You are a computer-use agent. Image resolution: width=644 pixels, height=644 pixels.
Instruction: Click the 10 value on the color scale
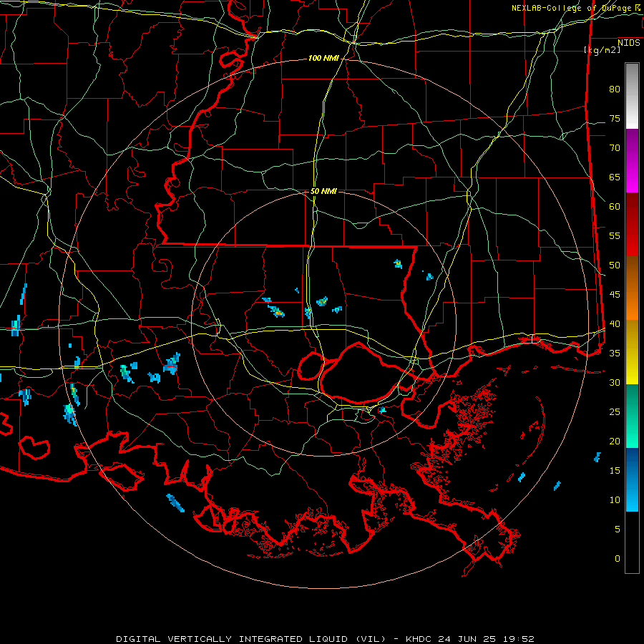pyautogui.click(x=615, y=500)
